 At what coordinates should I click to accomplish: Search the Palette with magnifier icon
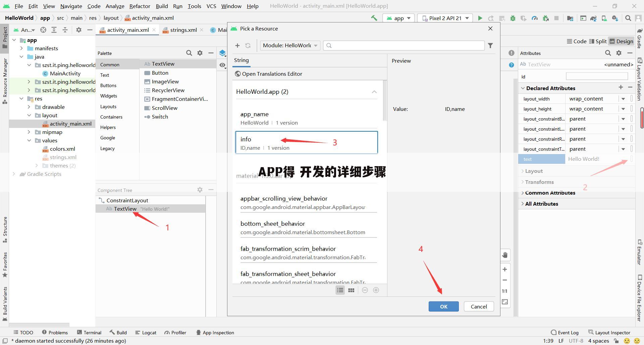[x=189, y=53]
